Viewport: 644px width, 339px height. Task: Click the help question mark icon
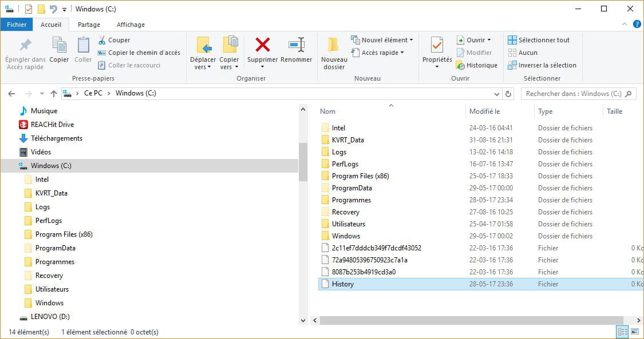(x=637, y=24)
